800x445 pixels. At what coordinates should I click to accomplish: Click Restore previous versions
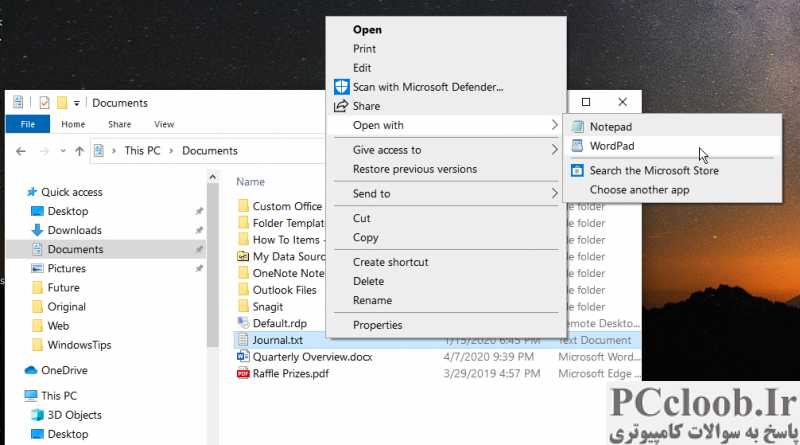tap(415, 169)
